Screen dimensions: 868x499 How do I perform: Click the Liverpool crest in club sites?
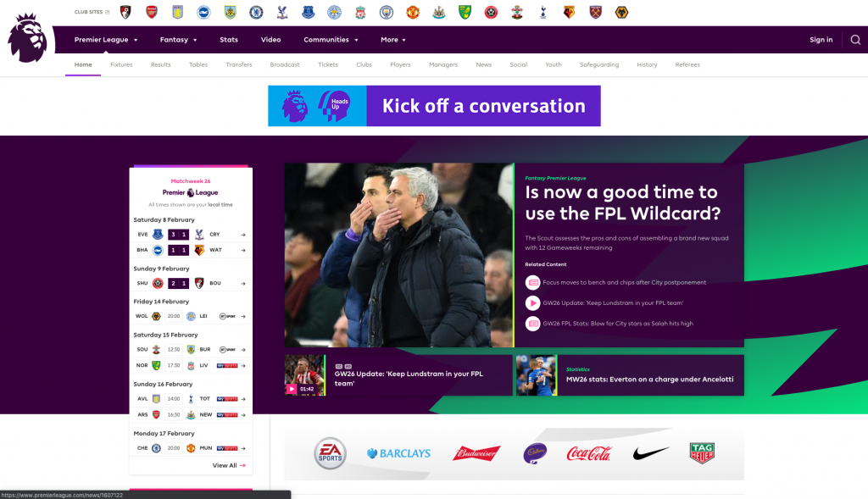[x=361, y=12]
